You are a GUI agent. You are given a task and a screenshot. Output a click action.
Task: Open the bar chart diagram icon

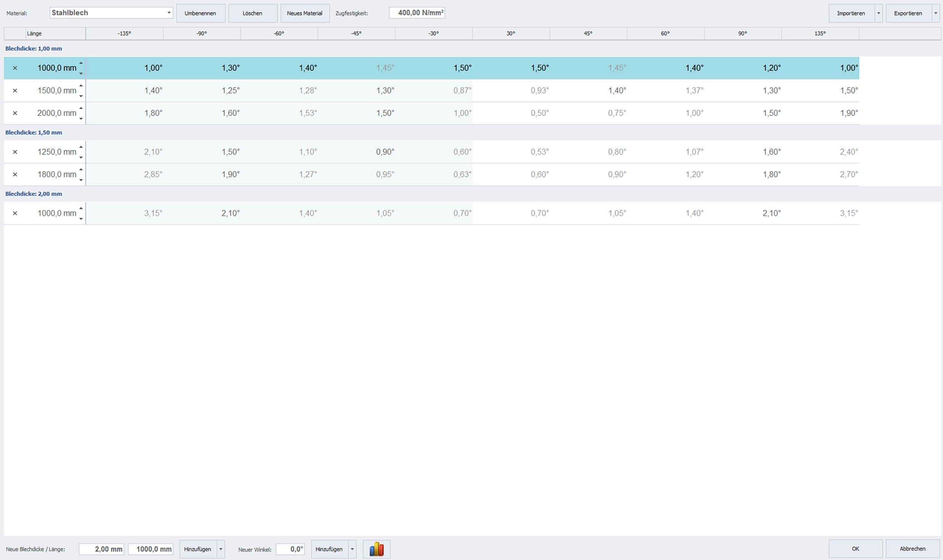[x=376, y=549]
